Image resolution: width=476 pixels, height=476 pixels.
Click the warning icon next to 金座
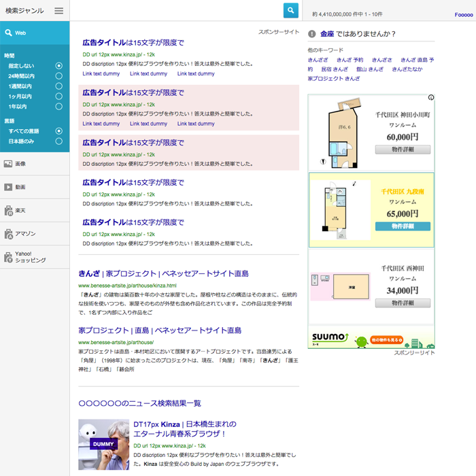[x=311, y=34]
